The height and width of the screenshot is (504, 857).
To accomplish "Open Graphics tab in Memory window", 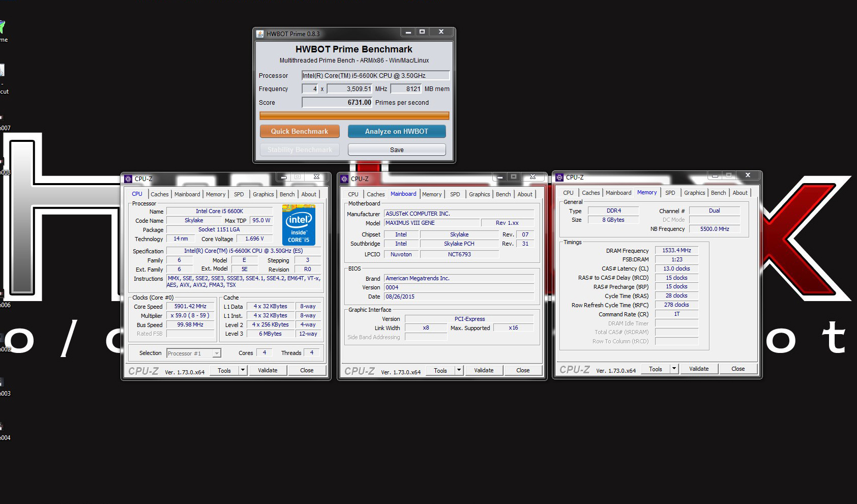I will tap(695, 193).
